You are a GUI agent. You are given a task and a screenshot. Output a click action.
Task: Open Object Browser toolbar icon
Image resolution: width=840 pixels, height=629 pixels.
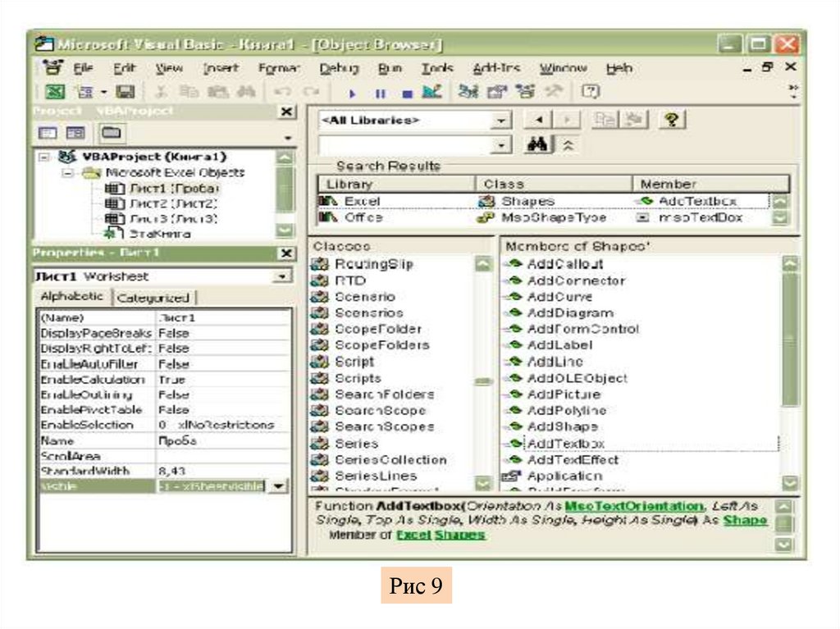tap(525, 92)
